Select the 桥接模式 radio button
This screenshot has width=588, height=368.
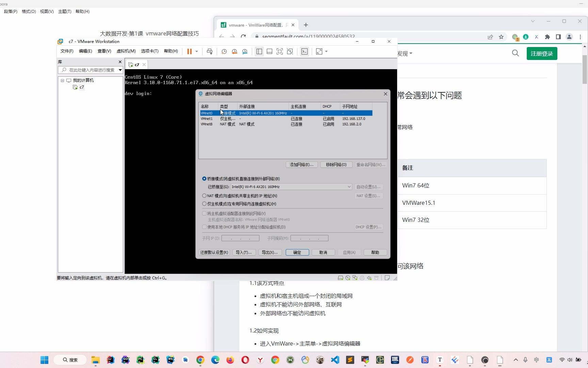pyautogui.click(x=204, y=179)
